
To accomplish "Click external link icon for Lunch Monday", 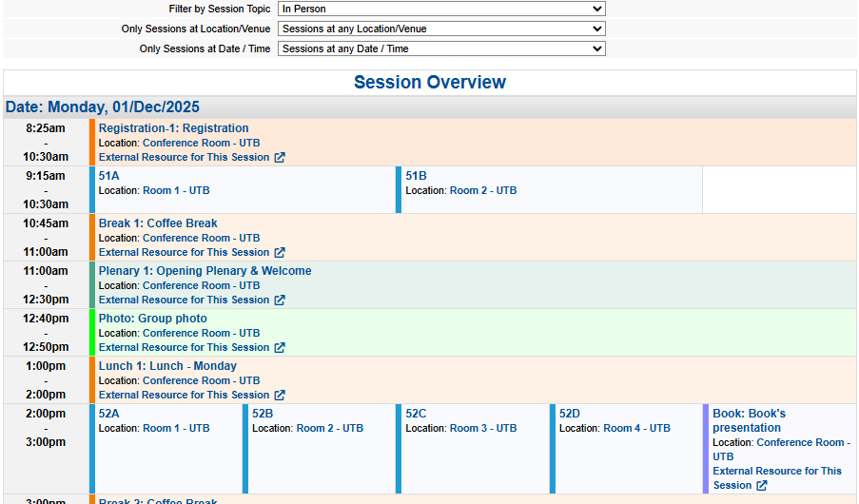I will click(280, 396).
